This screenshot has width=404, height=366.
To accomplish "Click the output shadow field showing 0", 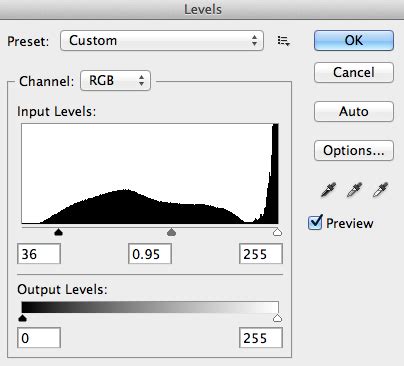I will (x=39, y=338).
